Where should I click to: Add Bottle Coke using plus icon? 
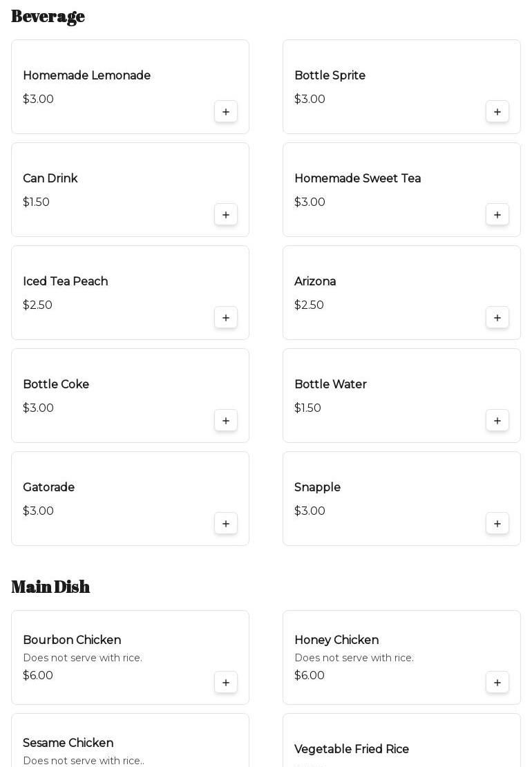pos(226,421)
